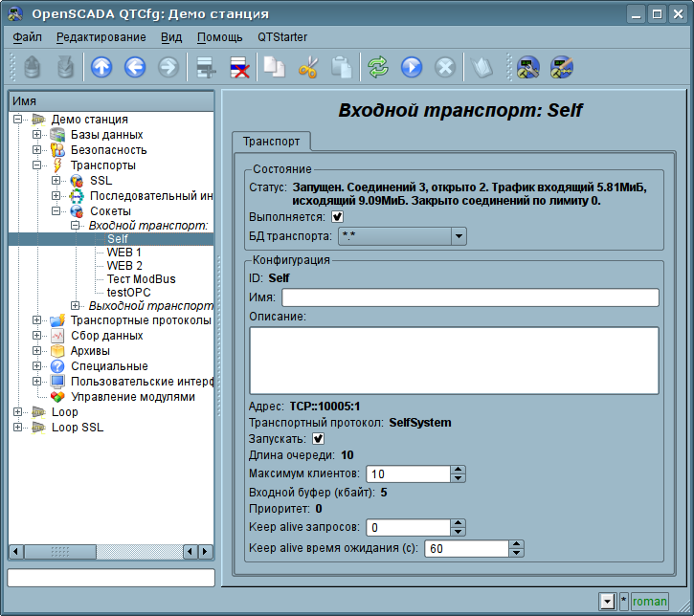
Task: Click the Имя text input field
Action: [x=471, y=297]
